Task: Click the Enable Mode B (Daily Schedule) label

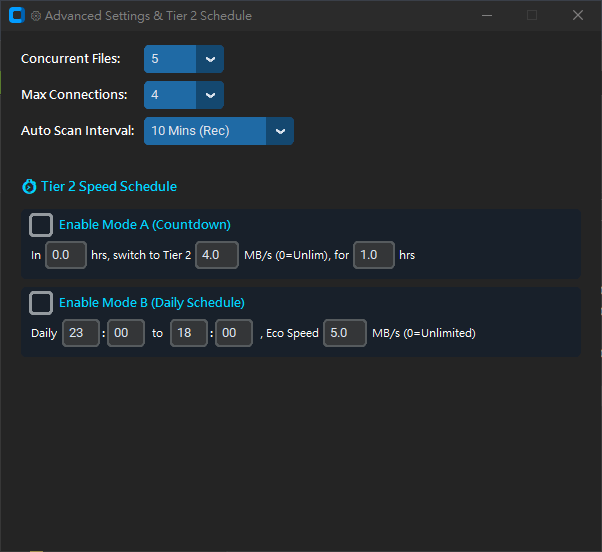Action: [x=152, y=303]
